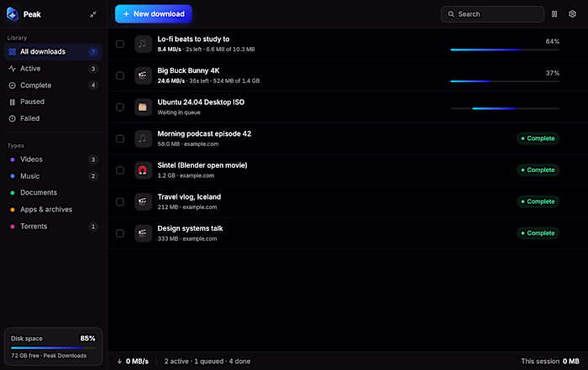Click the 7 count badge on All downloads
The width and height of the screenshot is (588, 370).
(93, 52)
